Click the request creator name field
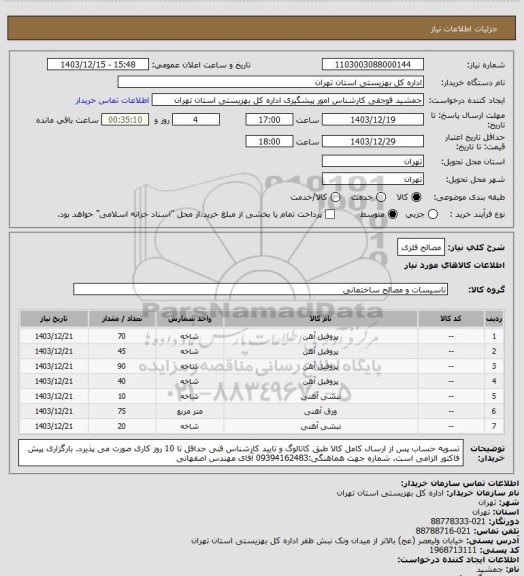 click(288, 100)
